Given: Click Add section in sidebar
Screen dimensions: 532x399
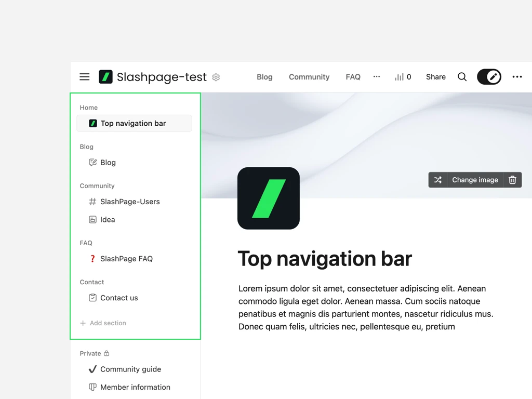Looking at the screenshot, I should [108, 323].
